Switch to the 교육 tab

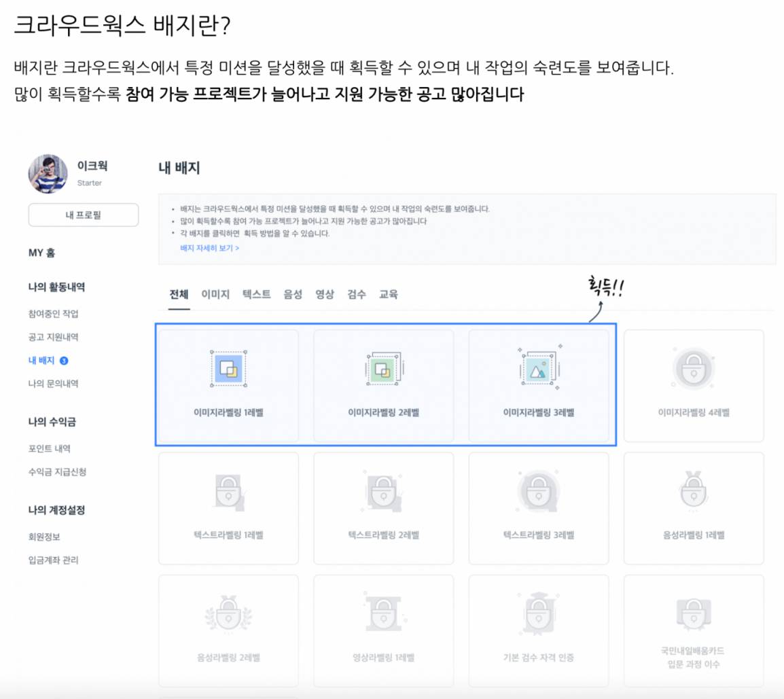coord(389,293)
